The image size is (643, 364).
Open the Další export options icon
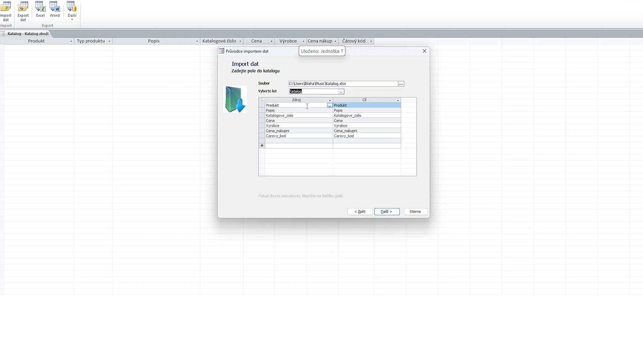tap(72, 11)
